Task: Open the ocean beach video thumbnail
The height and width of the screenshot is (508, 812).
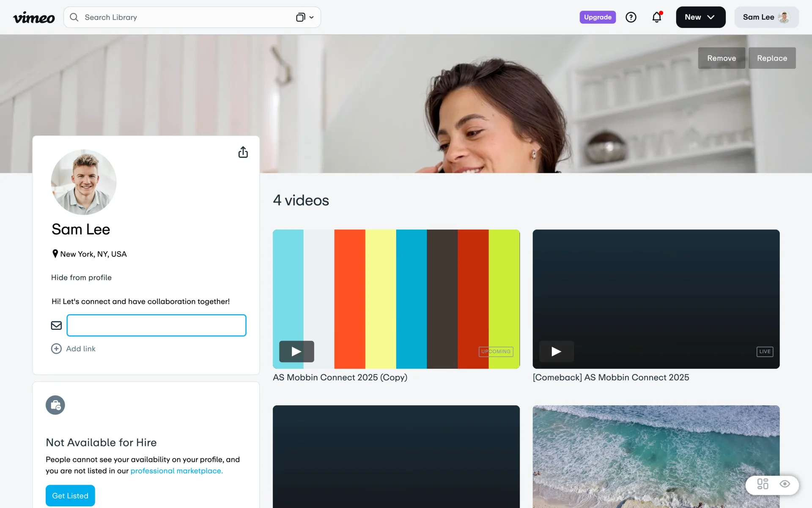Action: (x=656, y=456)
